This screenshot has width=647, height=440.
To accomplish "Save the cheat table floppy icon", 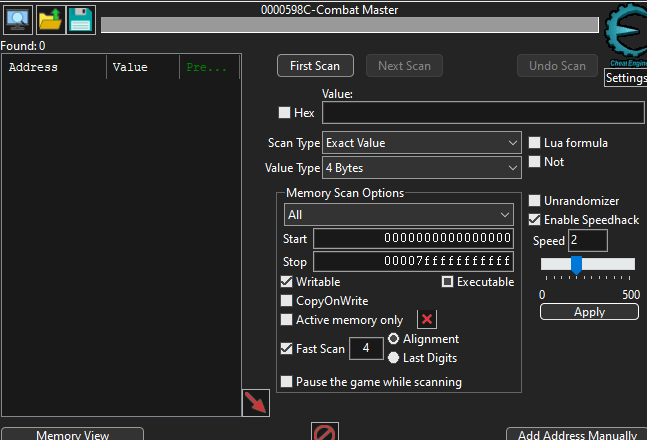I will point(81,19).
